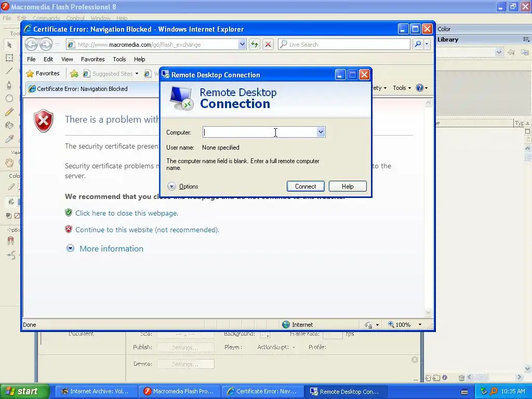Switch to Macromedia Flash Pro taskbar item
This screenshot has width=532, height=399.
point(179,391)
